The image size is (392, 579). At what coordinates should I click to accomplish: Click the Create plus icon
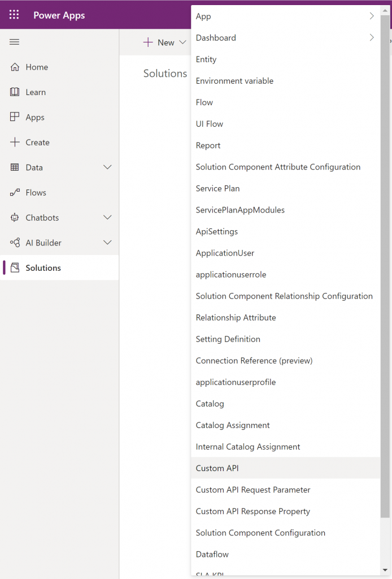(x=15, y=142)
